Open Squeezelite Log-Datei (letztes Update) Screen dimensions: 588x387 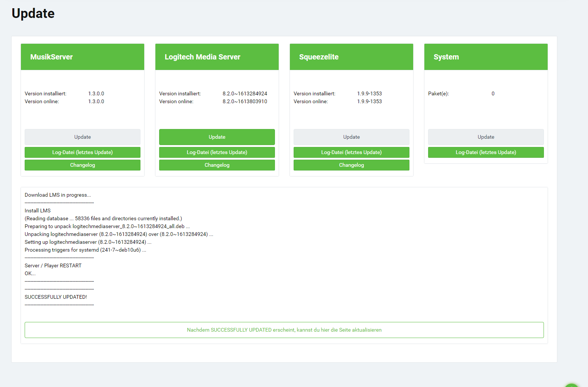pyautogui.click(x=352, y=152)
